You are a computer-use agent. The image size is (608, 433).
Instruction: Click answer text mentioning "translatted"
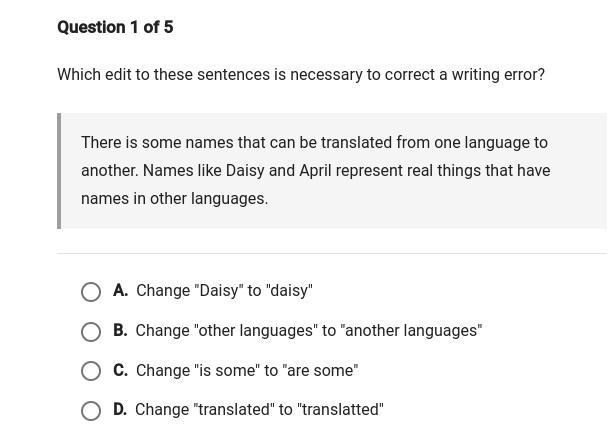pos(259,410)
